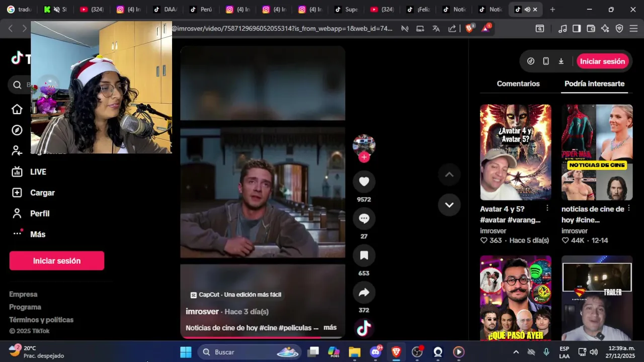
Task: Click the sidebar Iniciar sesión button
Action: 57,261
